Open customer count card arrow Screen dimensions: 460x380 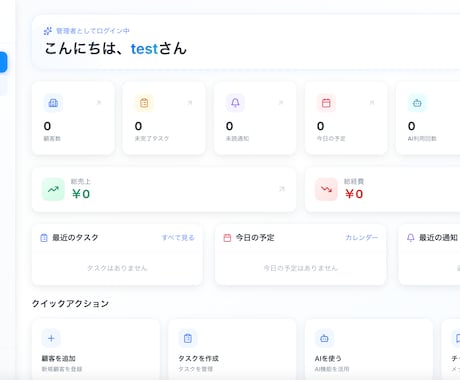click(99, 103)
